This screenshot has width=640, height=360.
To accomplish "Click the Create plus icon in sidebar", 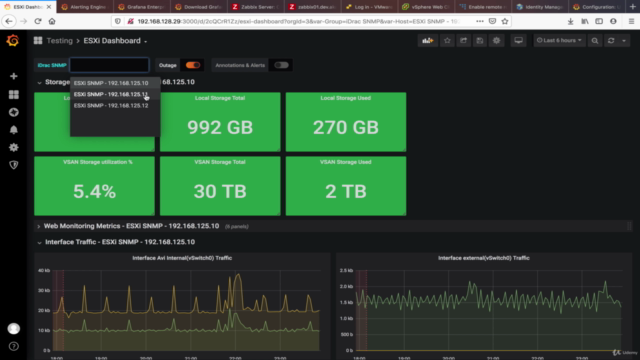I will coord(13,76).
